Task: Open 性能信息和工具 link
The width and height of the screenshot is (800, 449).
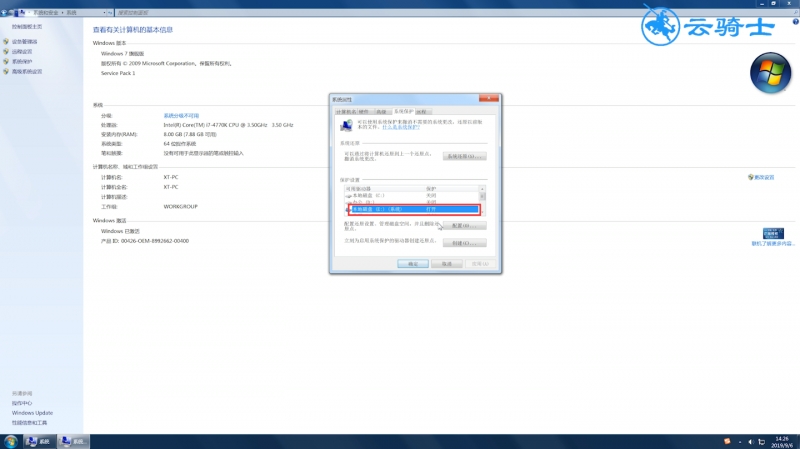Action: click(x=30, y=423)
